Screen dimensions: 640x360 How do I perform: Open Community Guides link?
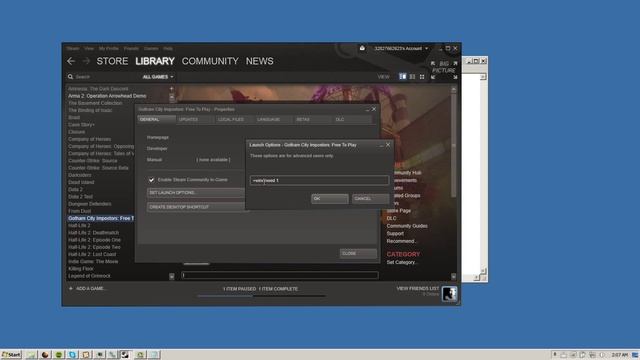(x=407, y=226)
